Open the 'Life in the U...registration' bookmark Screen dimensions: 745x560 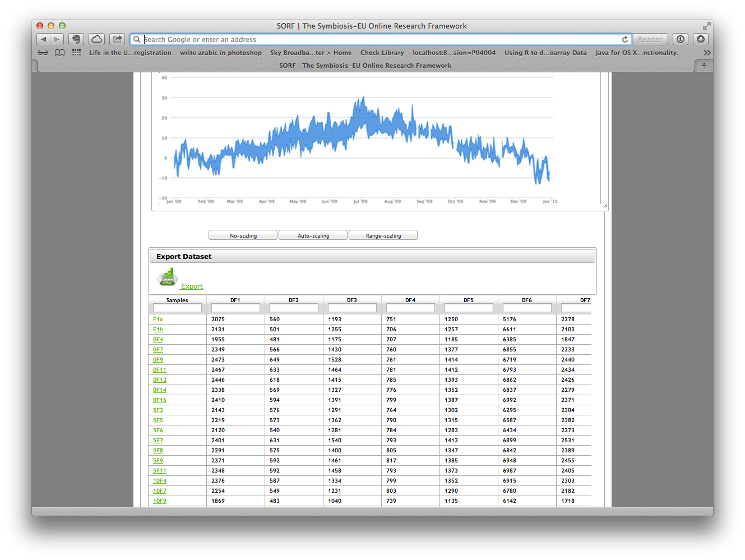pyautogui.click(x=130, y=53)
